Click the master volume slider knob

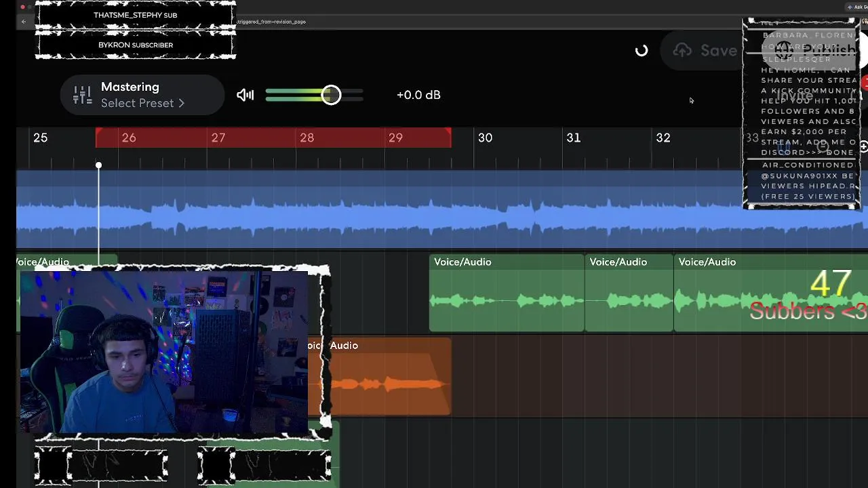(331, 95)
